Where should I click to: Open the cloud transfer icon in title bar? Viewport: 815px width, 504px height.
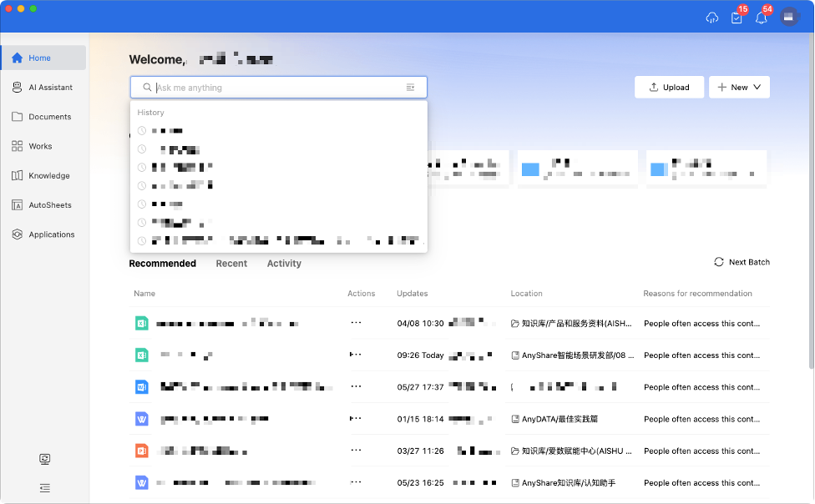(711, 18)
